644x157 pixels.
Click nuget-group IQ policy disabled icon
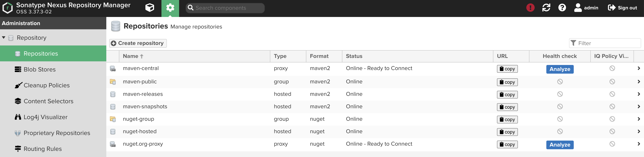[x=612, y=119]
